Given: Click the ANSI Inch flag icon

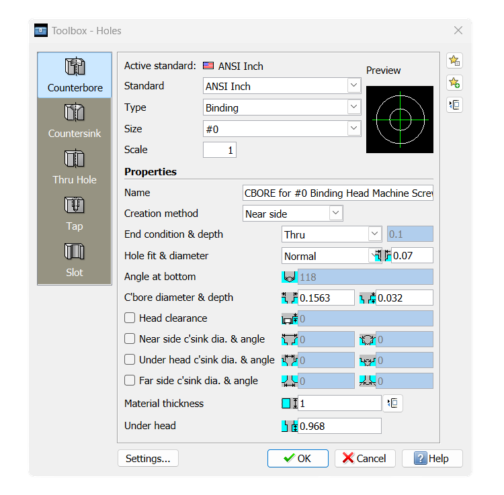Looking at the screenshot, I should click(x=209, y=66).
